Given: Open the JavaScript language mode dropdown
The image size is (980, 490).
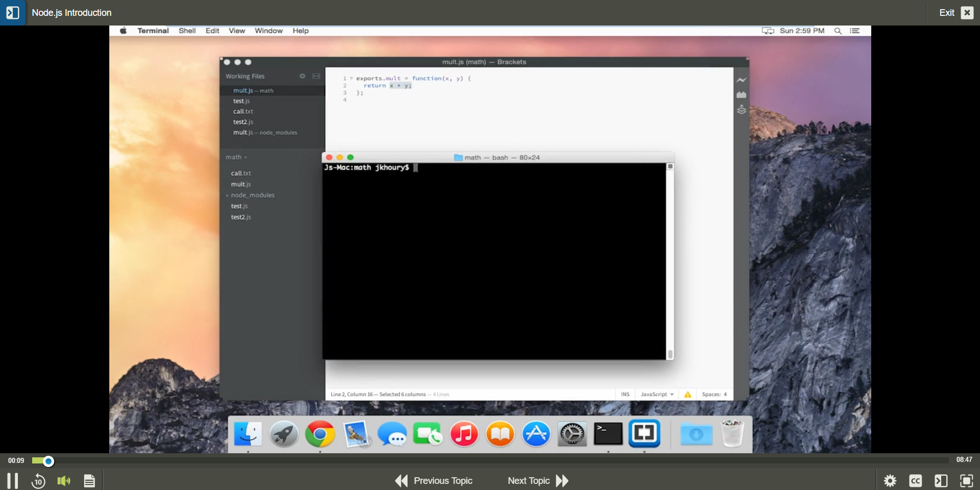Looking at the screenshot, I should click(656, 394).
